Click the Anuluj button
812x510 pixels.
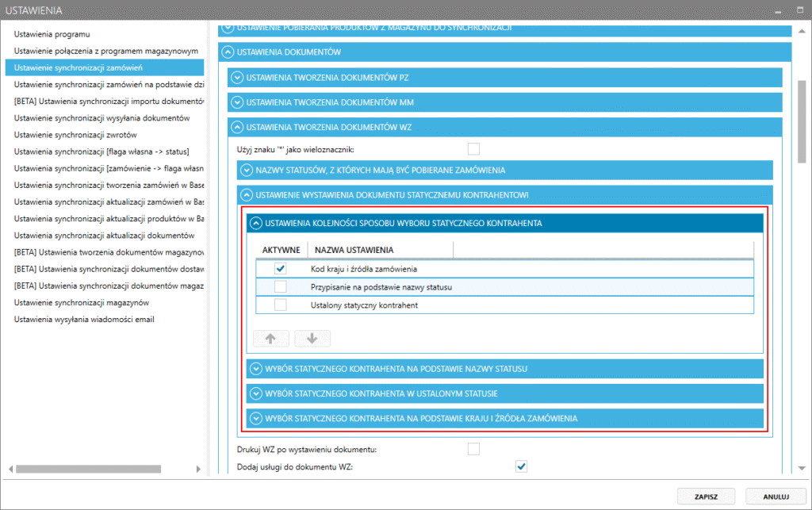click(776, 497)
